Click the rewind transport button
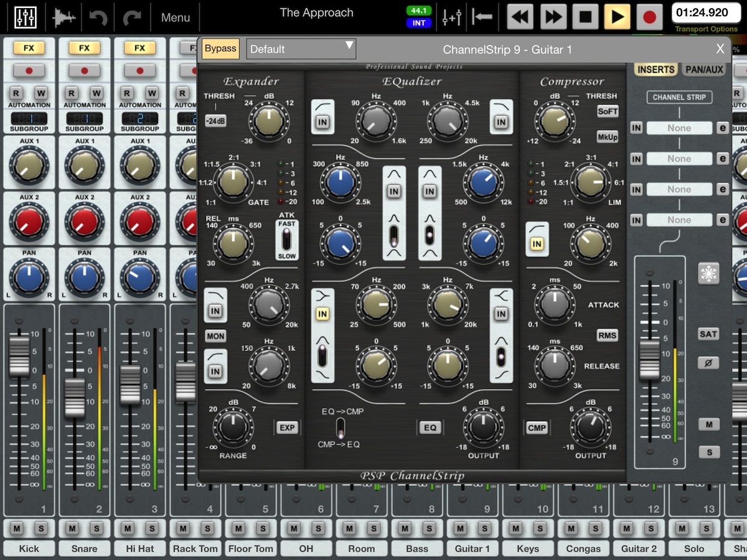 click(520, 17)
